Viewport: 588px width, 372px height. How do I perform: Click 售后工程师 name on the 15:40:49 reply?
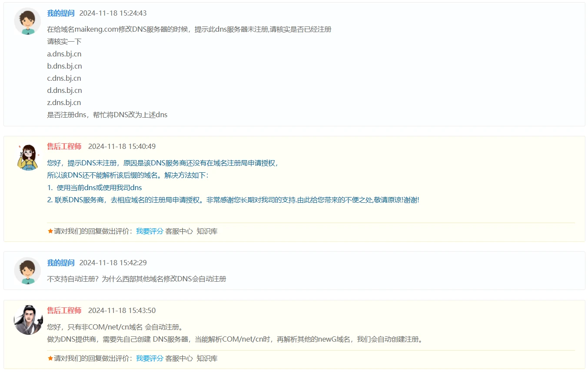tap(64, 147)
